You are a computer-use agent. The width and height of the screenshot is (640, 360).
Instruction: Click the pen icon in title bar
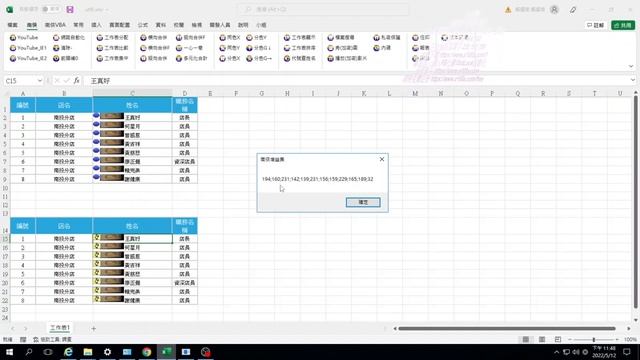[x=573, y=9]
